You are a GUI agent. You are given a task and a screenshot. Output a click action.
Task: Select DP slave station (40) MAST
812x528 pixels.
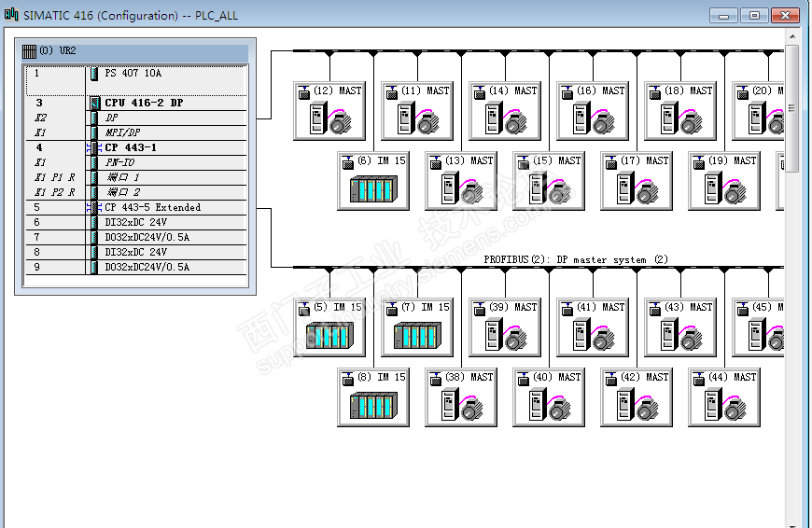[549, 397]
